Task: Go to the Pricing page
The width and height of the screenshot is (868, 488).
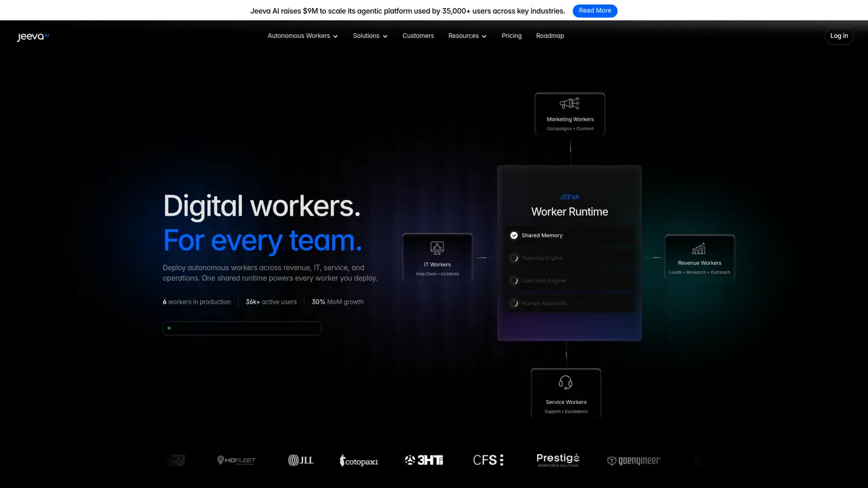Action: 511,36
